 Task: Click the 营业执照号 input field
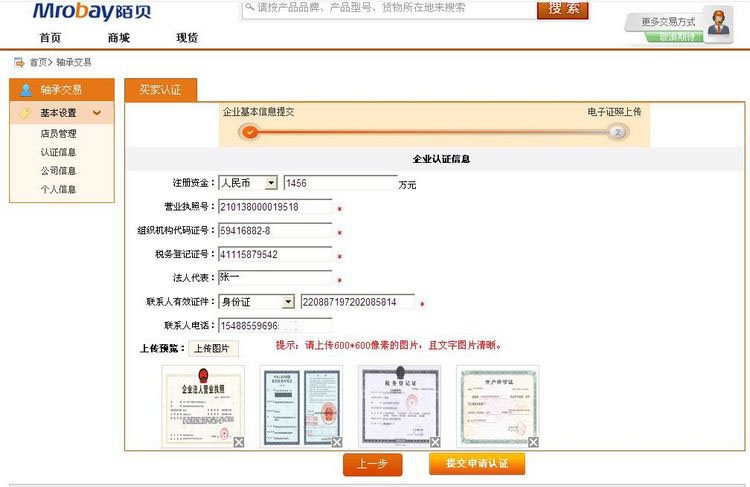pos(274,207)
